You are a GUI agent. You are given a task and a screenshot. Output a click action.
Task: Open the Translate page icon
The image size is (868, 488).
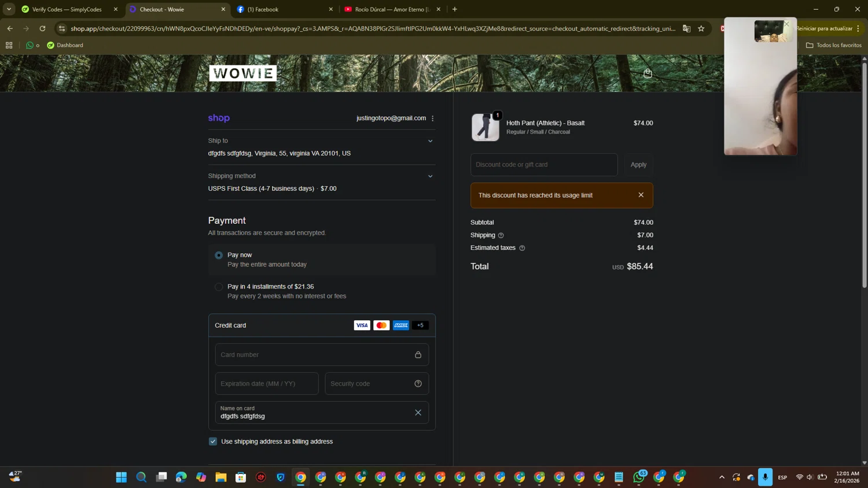686,28
